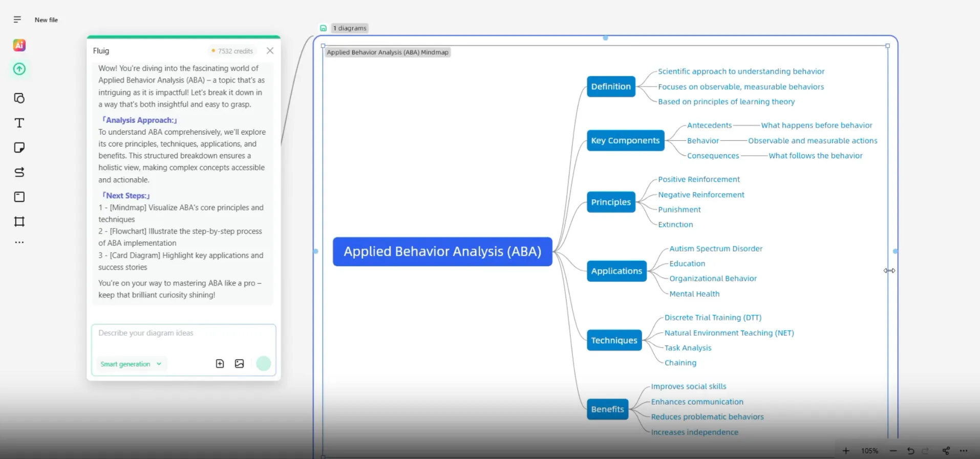
Task: Close the Fluig panel
Action: [270, 51]
